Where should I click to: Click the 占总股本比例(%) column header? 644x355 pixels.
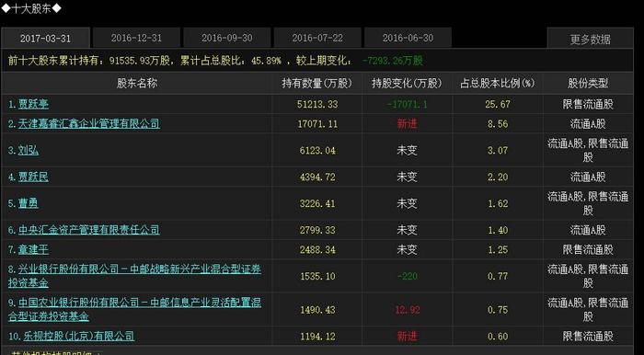pos(498,84)
